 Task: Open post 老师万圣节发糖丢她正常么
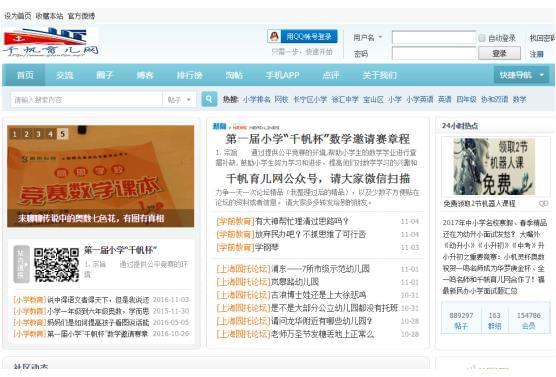pyautogui.click(x=322, y=334)
